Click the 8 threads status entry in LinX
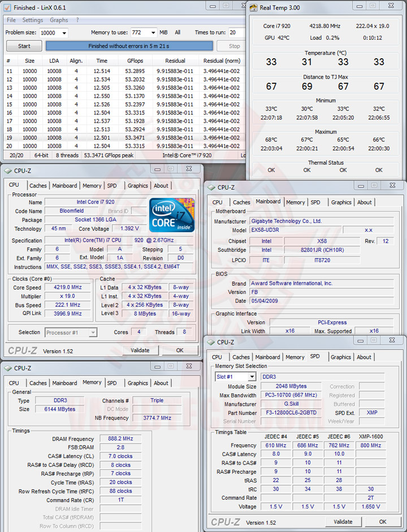 coord(67,156)
